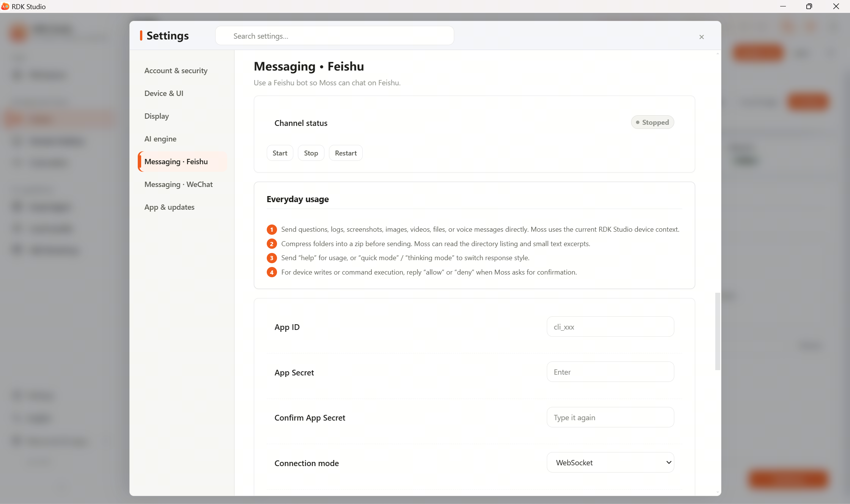Screen dimensions: 850x504
Task: Click the 'Compress folders into a zip' tip
Action: click(x=436, y=243)
